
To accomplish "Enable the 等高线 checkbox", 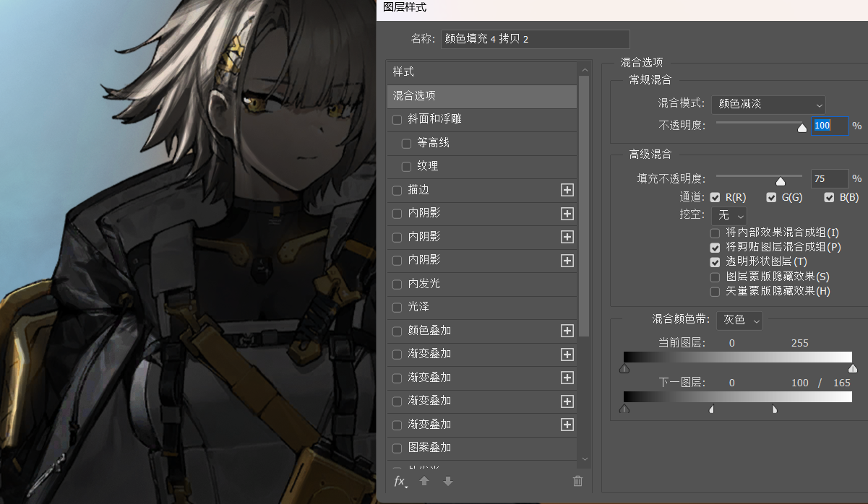I will 406,143.
